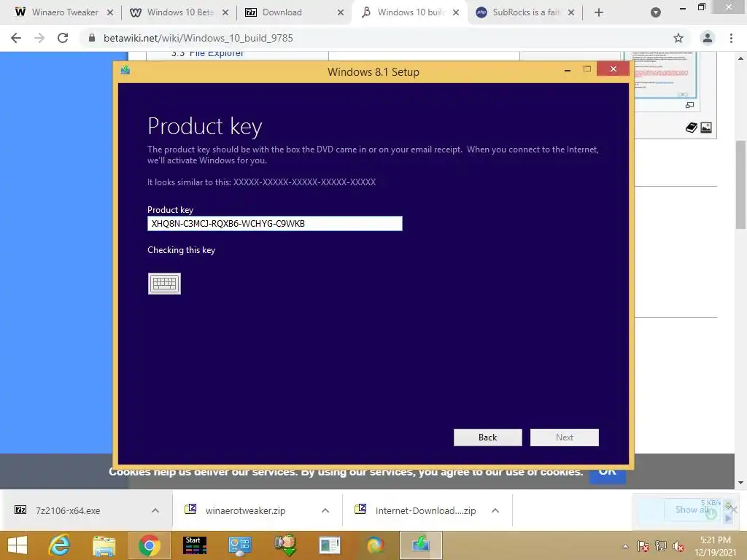Screen dimensions: 747x560
Task: Expand options for winaerotweaker.zip download
Action: (x=325, y=510)
